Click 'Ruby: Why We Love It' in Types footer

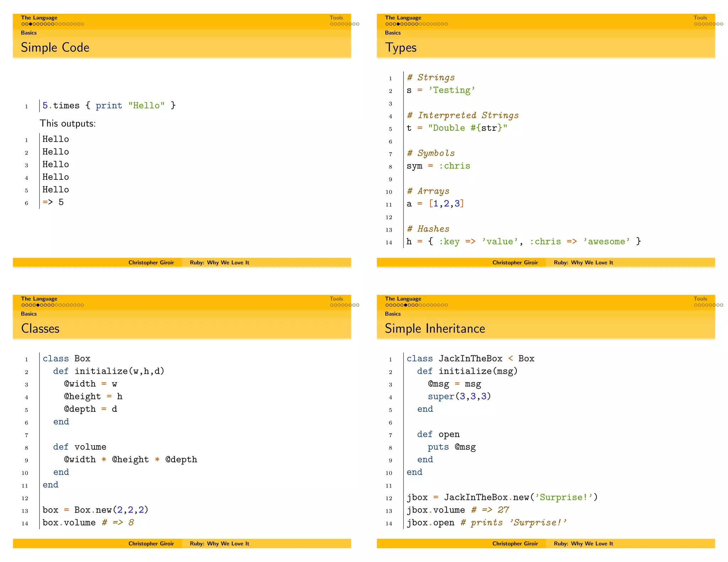(583, 263)
